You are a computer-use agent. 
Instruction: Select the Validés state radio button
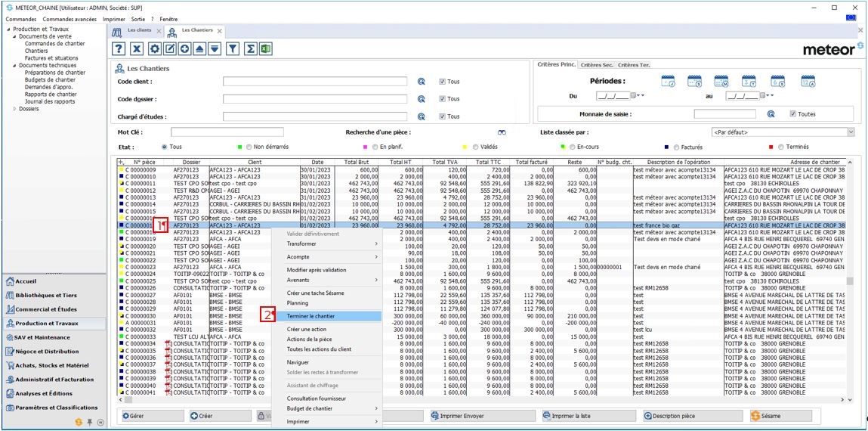pyautogui.click(x=476, y=147)
